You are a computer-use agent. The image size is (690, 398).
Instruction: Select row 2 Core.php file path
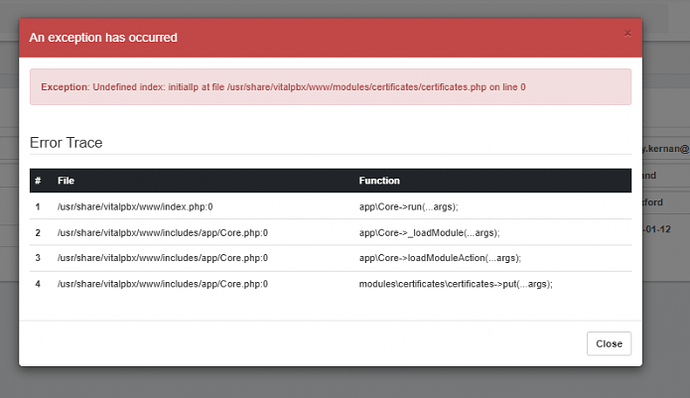click(162, 232)
